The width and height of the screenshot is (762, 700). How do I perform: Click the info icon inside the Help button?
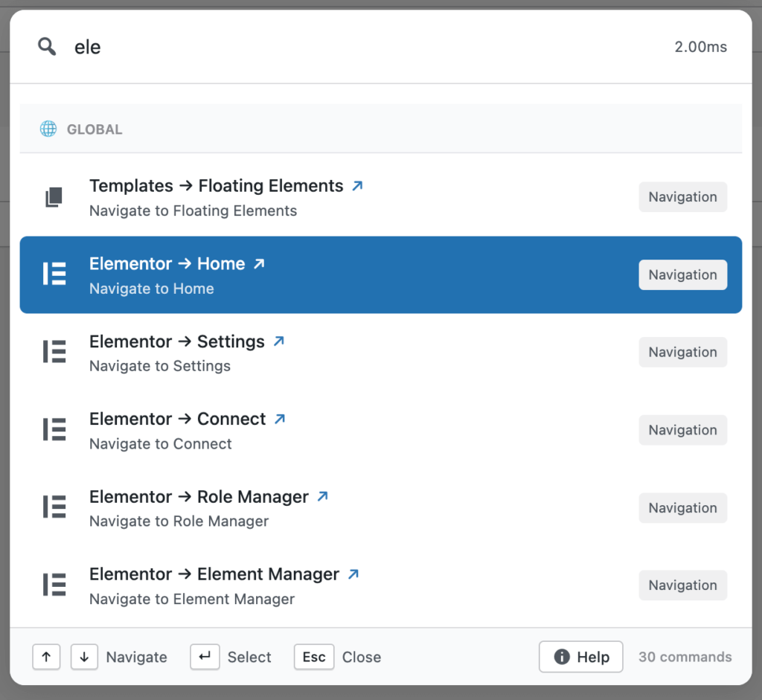563,657
